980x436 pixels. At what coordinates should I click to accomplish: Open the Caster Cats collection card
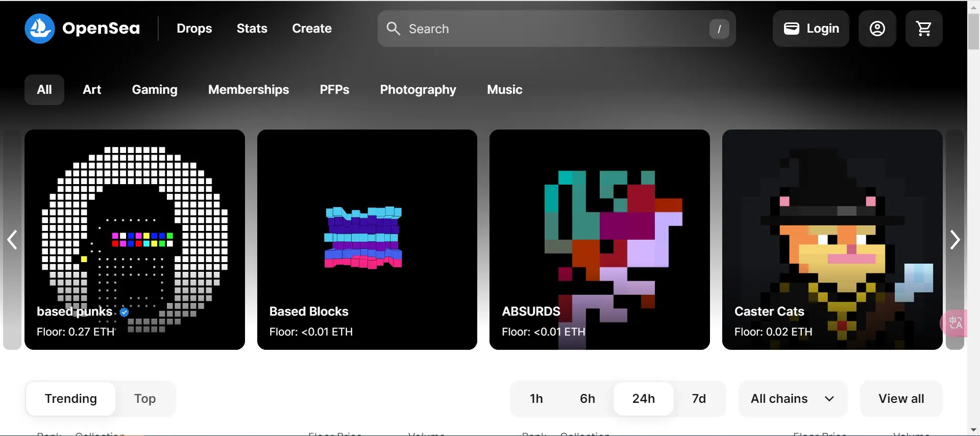pyautogui.click(x=832, y=240)
